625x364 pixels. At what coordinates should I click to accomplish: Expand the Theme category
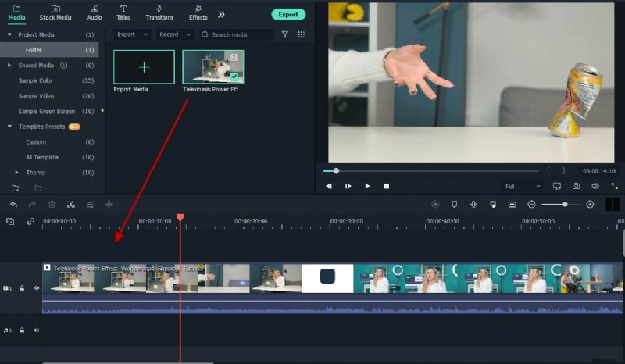click(x=16, y=172)
